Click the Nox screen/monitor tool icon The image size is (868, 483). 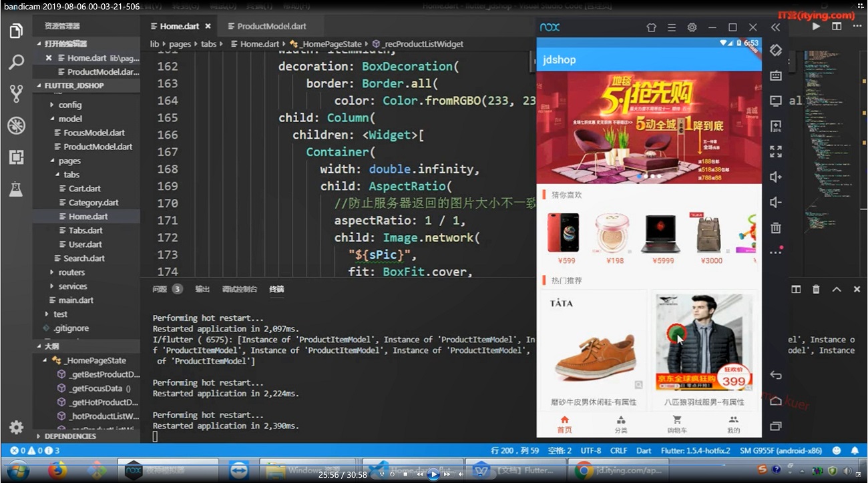[x=775, y=101]
